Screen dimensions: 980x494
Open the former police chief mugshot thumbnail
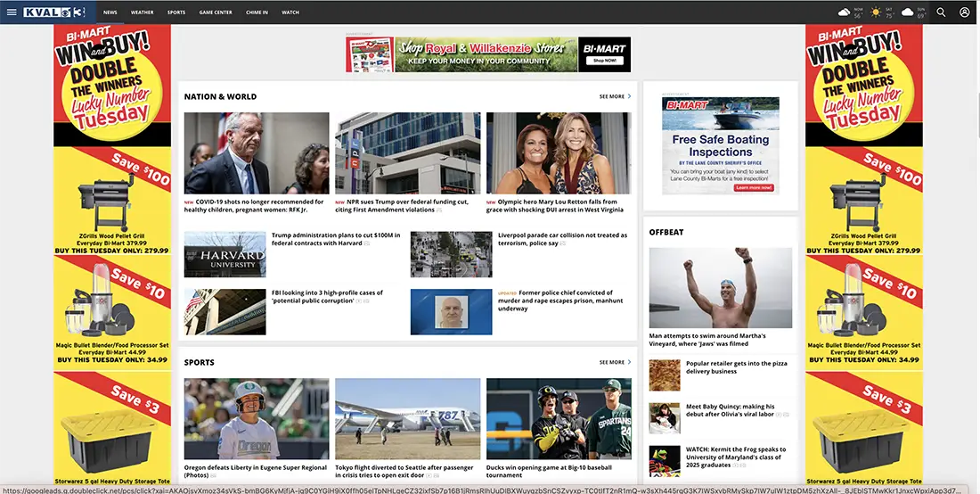tap(452, 312)
